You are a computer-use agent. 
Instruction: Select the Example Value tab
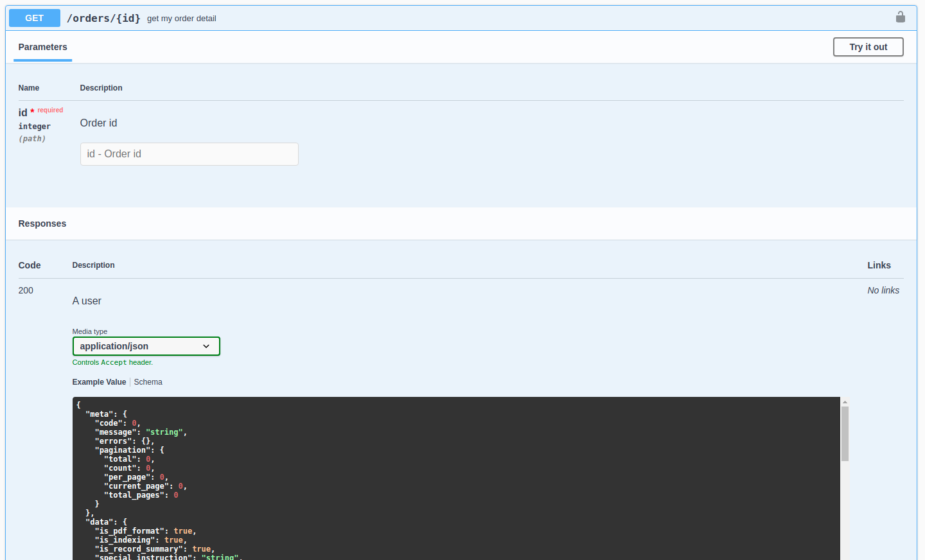pos(99,382)
